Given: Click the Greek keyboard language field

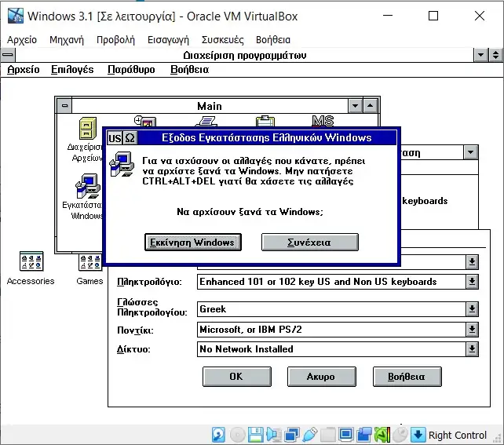Looking at the screenshot, I should pos(331,309).
